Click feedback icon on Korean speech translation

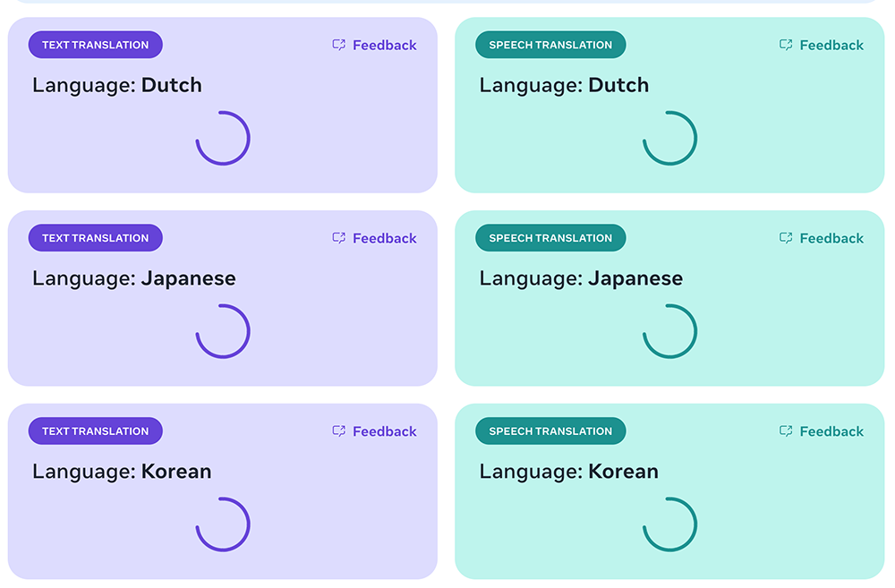pos(786,431)
